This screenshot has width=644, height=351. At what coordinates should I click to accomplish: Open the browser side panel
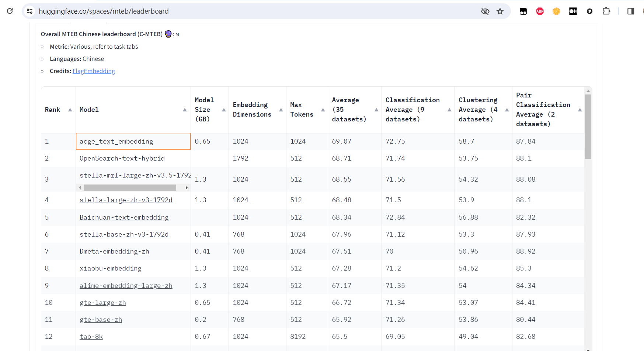(630, 11)
